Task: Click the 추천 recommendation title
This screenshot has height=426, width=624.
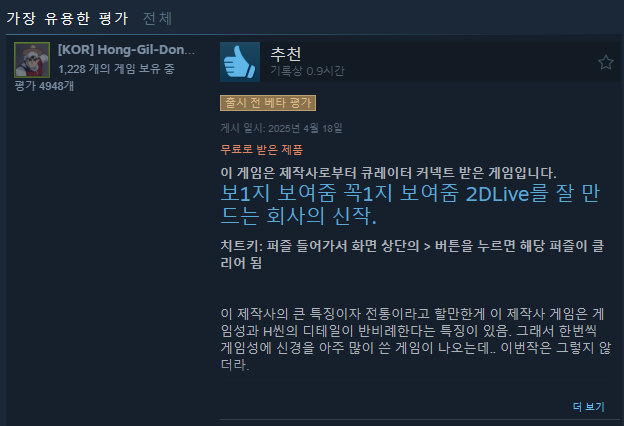Action: 286,54
